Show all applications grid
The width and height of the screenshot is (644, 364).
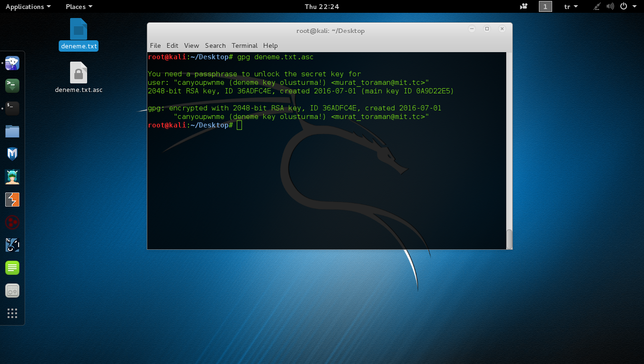[12, 313]
